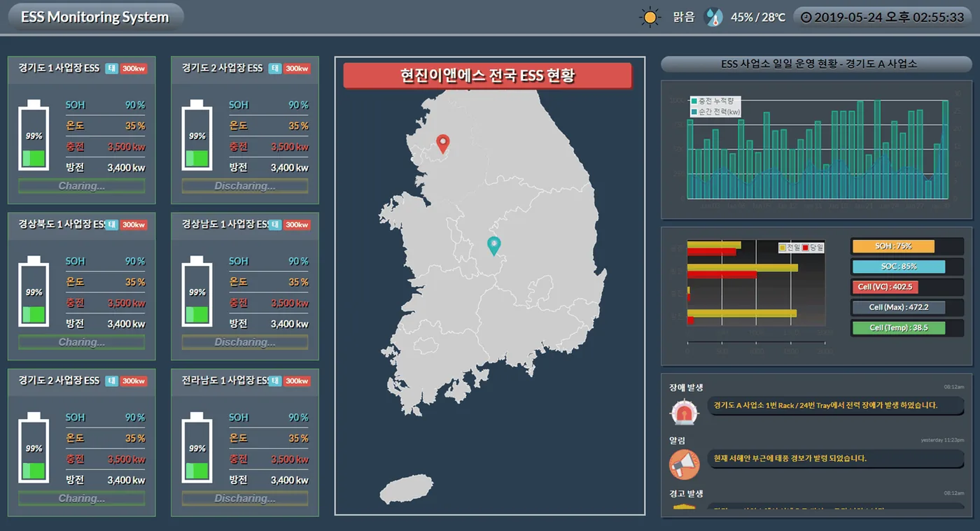Click the 2019-05-24 오후 02:55:33 date display
Image resolution: width=980 pixels, height=531 pixels.
pos(883,17)
